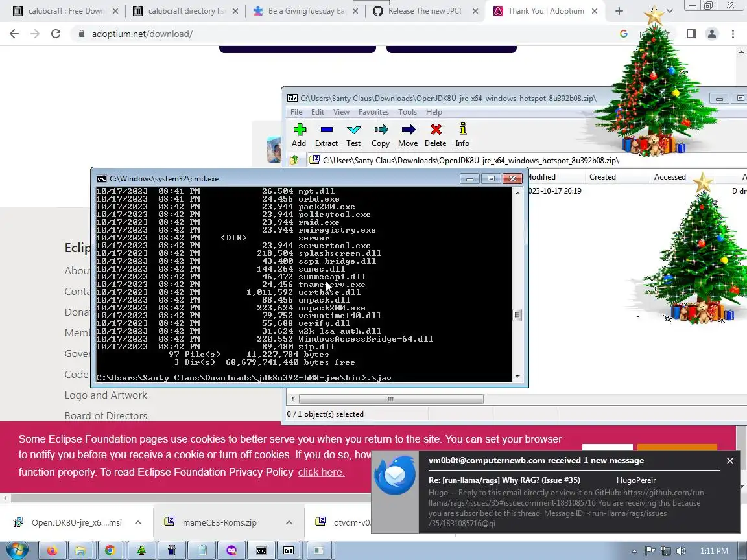747x560 pixels.
Task: Click the volume icon in system tray
Action: (681, 550)
